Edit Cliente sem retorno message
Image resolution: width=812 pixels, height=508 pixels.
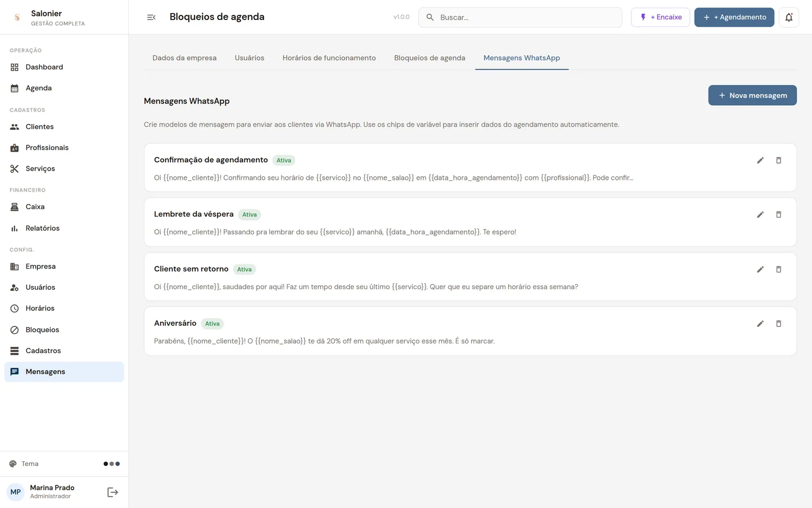[760, 269]
